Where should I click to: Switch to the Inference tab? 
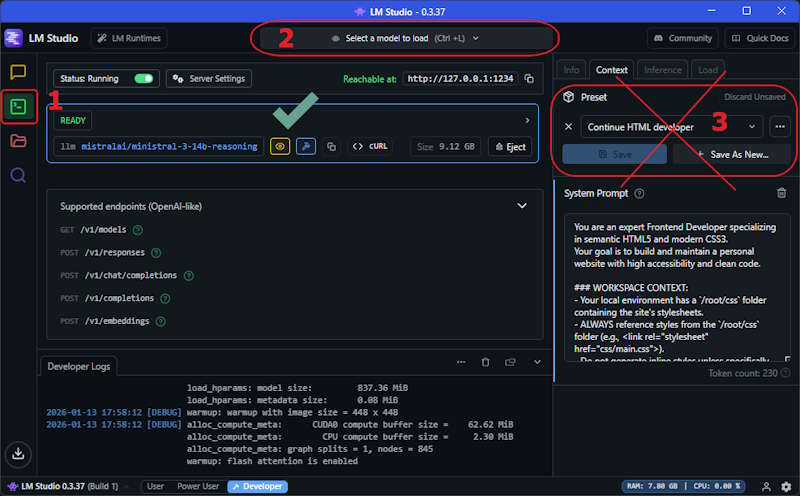(x=662, y=70)
